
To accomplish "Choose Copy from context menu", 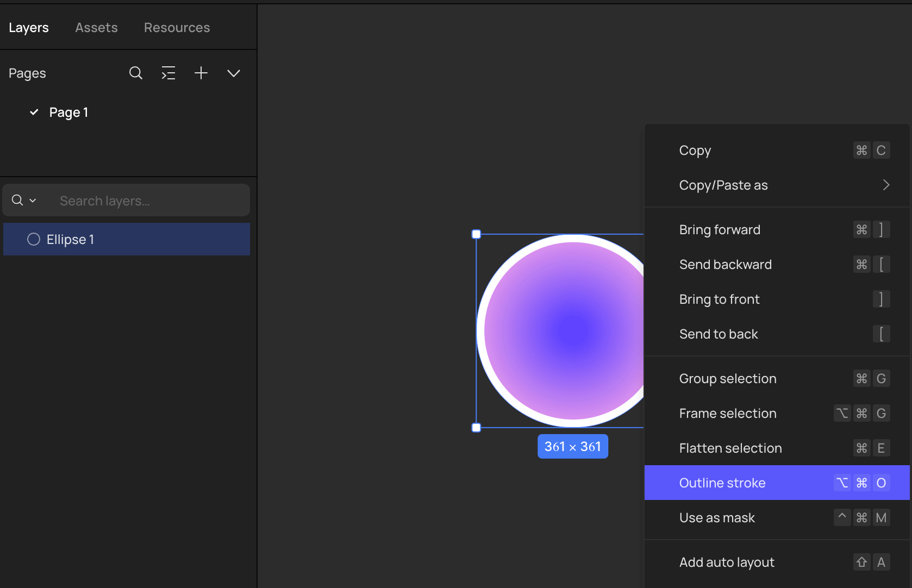I will click(x=777, y=150).
